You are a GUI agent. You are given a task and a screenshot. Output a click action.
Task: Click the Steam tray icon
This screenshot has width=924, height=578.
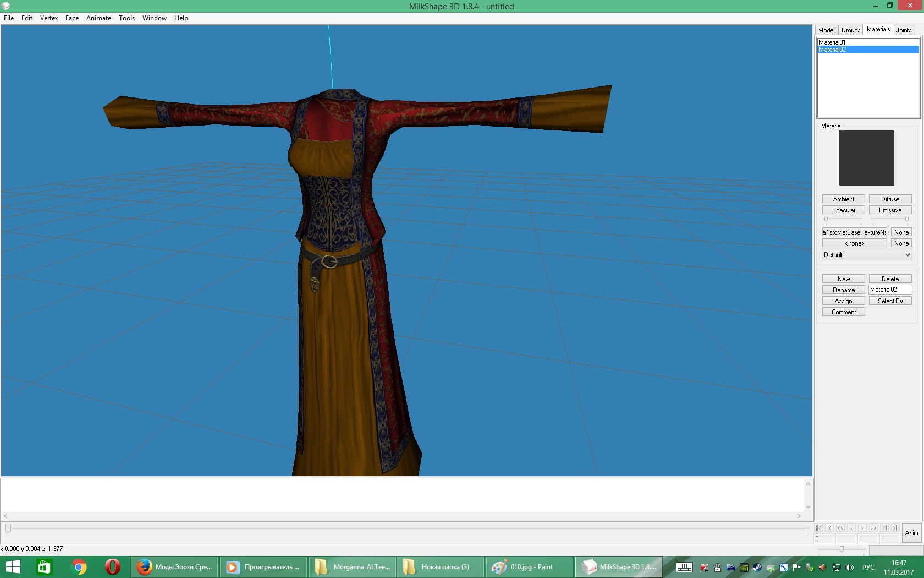click(x=757, y=568)
